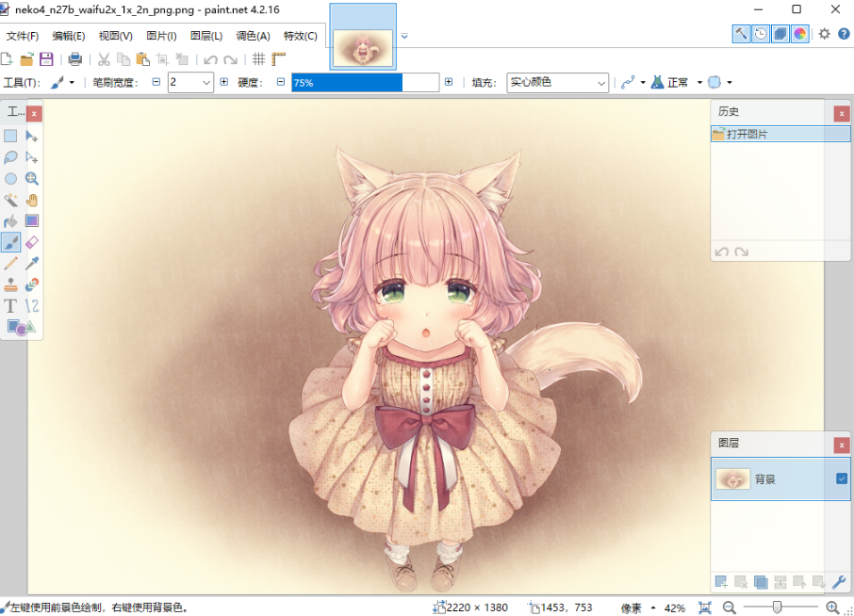Select the Move Selected Pixels tool
854x616 pixels.
click(x=32, y=136)
